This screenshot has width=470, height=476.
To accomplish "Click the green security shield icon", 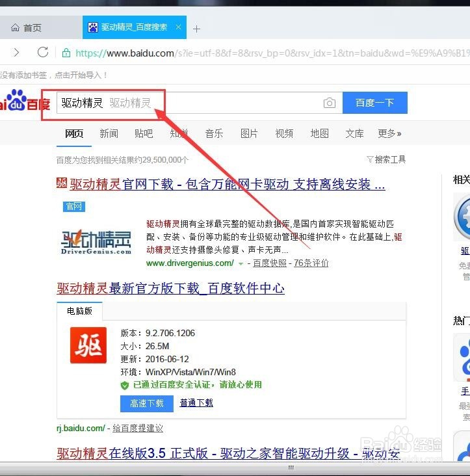I will pyautogui.click(x=125, y=386).
